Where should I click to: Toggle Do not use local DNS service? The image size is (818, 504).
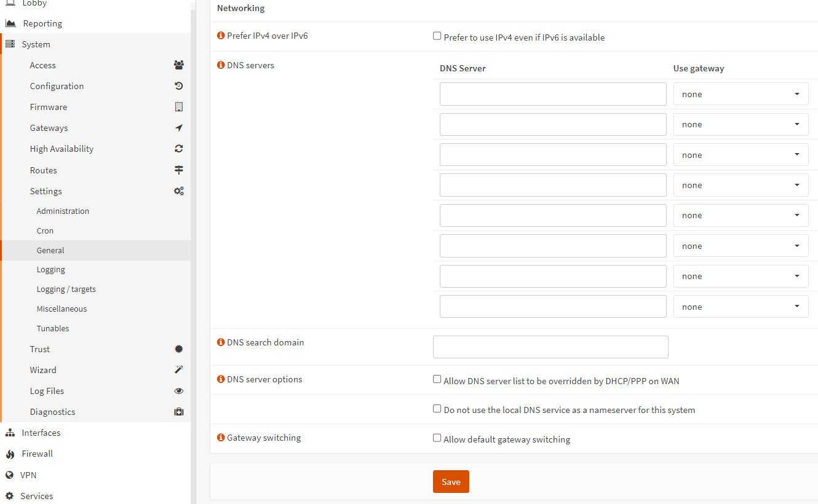[437, 409]
